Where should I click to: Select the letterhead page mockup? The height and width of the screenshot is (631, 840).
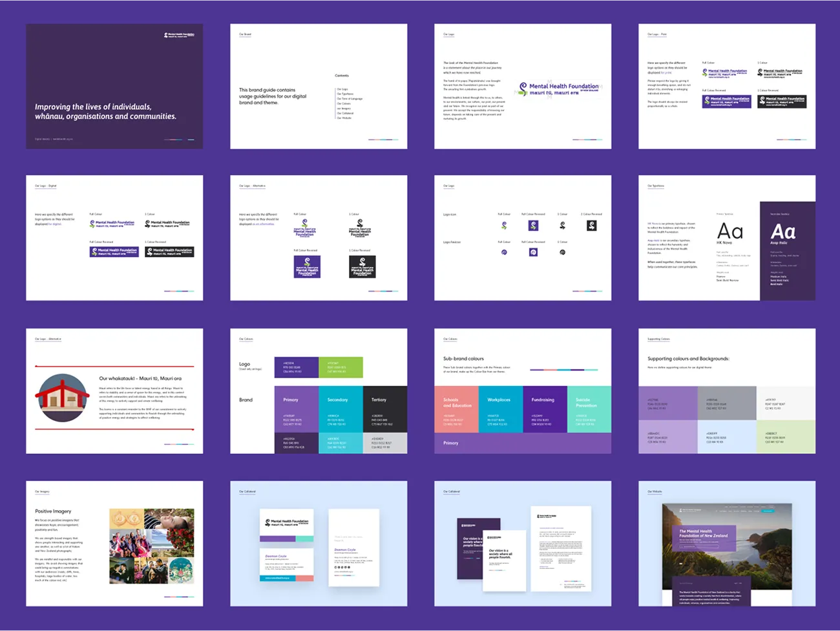(x=561, y=549)
